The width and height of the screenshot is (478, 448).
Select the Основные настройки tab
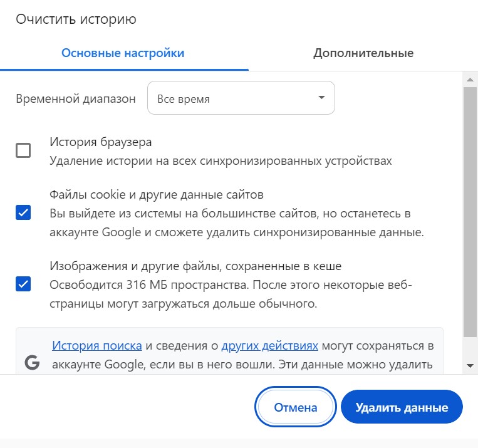123,53
